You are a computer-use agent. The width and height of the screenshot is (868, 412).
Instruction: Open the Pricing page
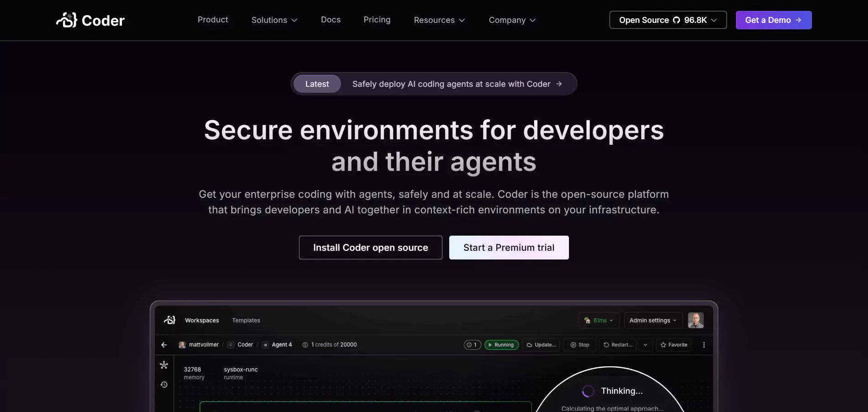[377, 20]
